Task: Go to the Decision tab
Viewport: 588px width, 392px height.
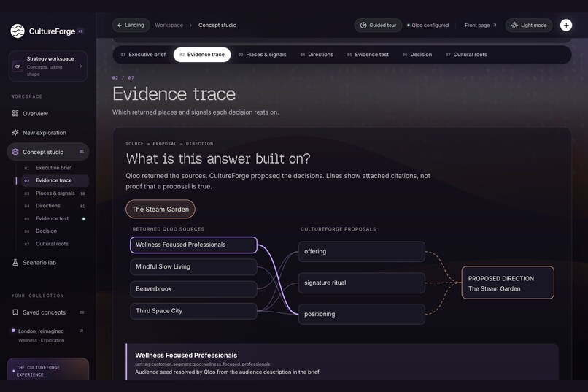Action: pyautogui.click(x=417, y=55)
